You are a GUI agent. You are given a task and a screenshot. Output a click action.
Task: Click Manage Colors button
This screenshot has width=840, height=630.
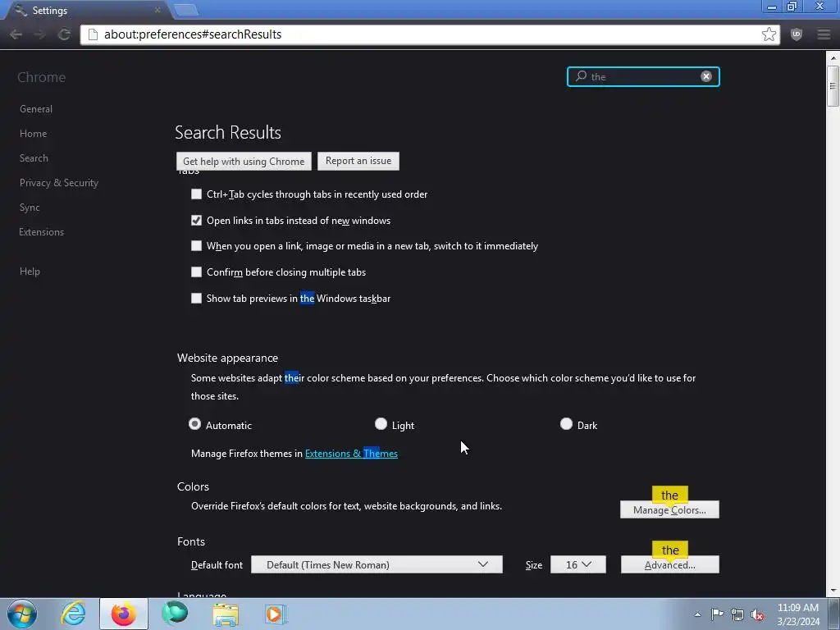coord(669,509)
